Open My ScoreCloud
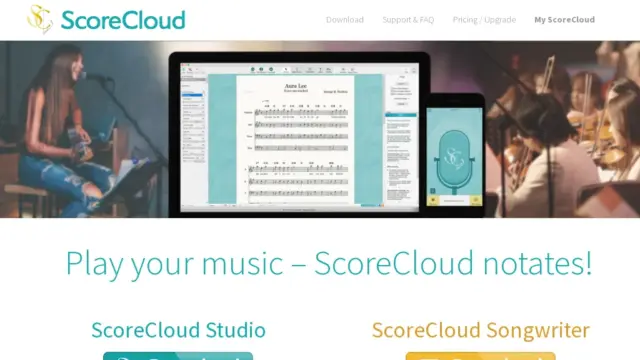 pos(564,20)
